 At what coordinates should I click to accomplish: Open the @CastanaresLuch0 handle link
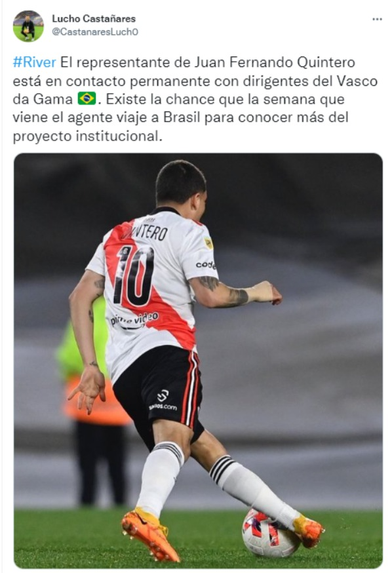tap(95, 31)
